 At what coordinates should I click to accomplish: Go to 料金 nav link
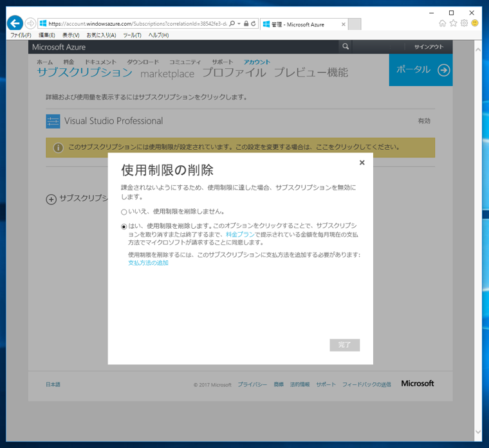click(x=69, y=62)
